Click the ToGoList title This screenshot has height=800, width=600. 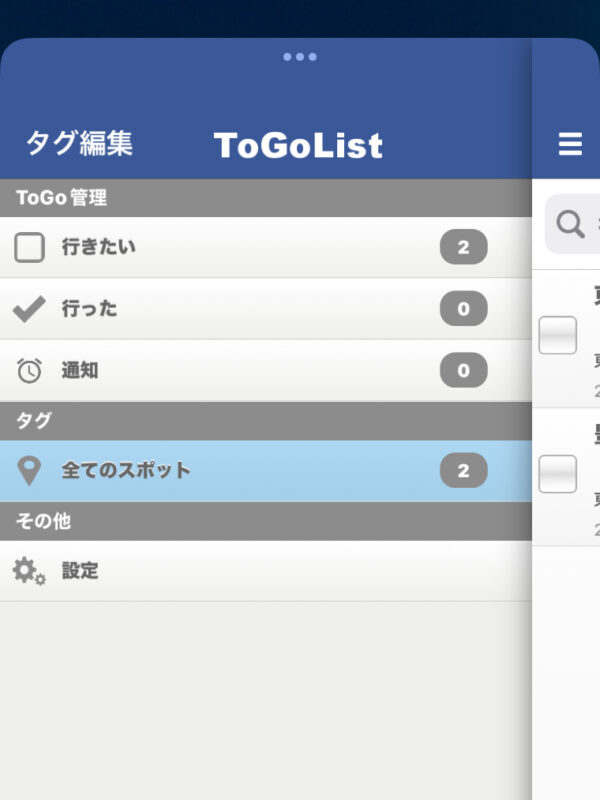(298, 145)
